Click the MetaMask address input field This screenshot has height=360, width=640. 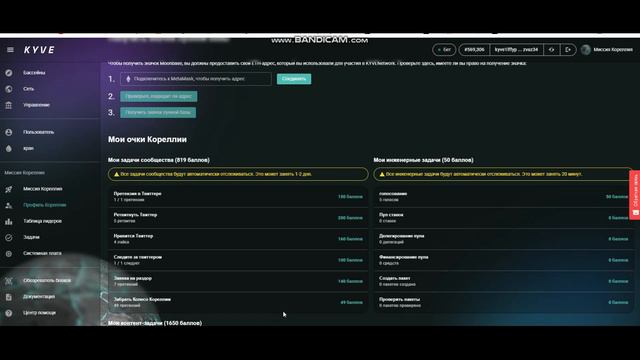(x=196, y=79)
